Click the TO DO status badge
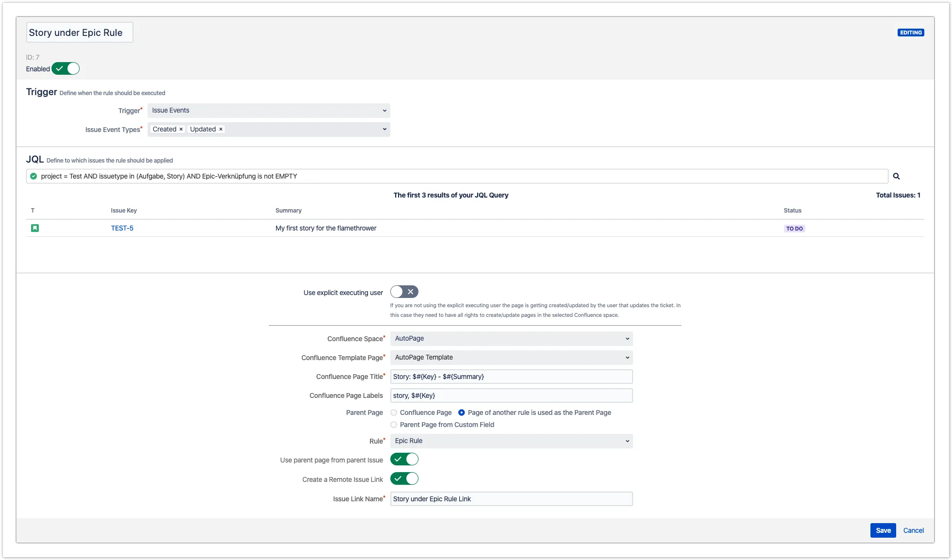Screen dimensions: 952x560 tap(794, 229)
